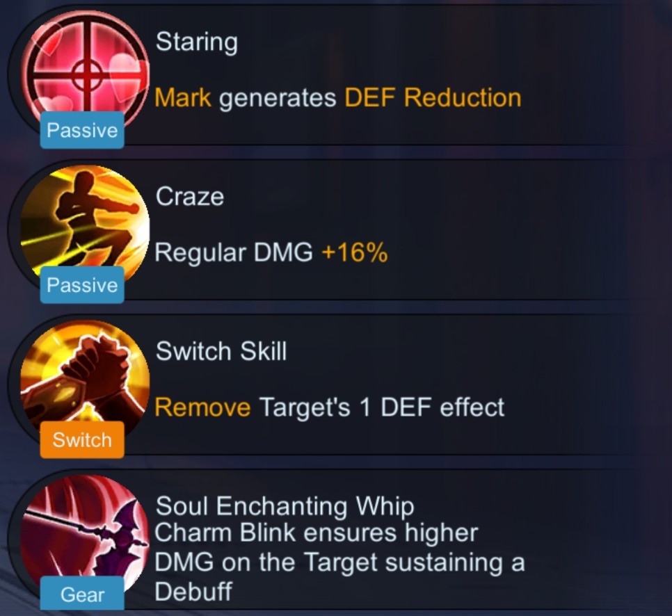672x616 pixels.
Task: Select the Craze skill title
Action: (190, 197)
